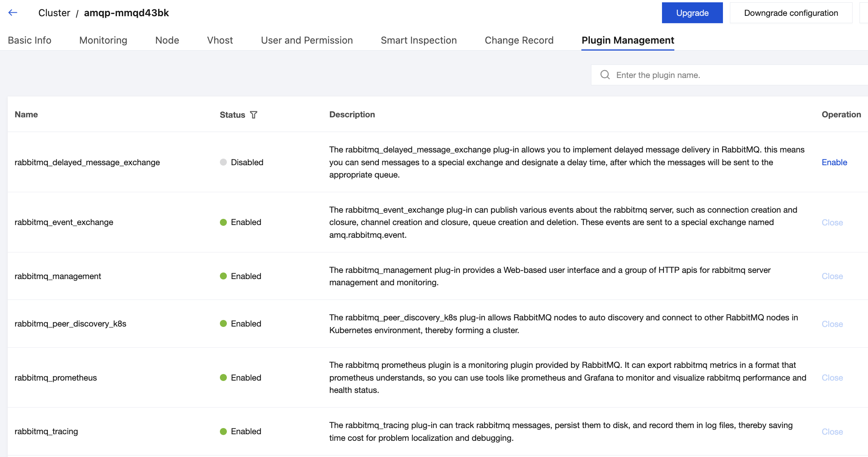Close the rabbitmq_peer_discovery_k8s plugin
Screen dimensions: 868x457
point(832,324)
